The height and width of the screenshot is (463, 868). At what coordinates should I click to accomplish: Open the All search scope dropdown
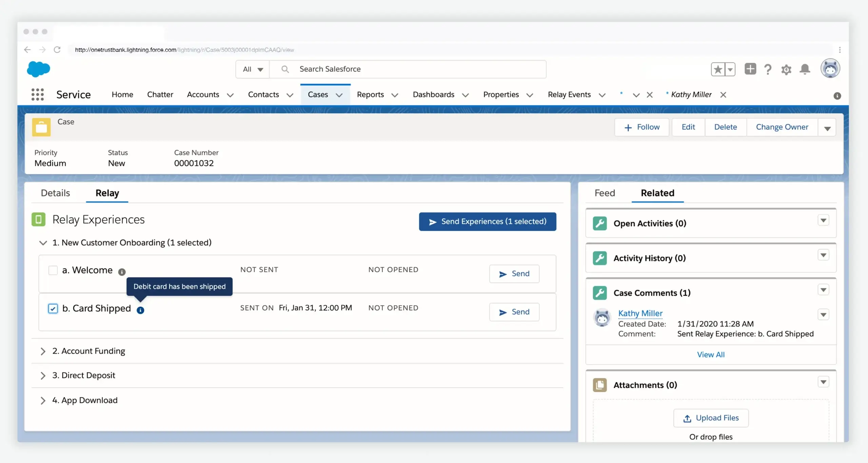[253, 69]
